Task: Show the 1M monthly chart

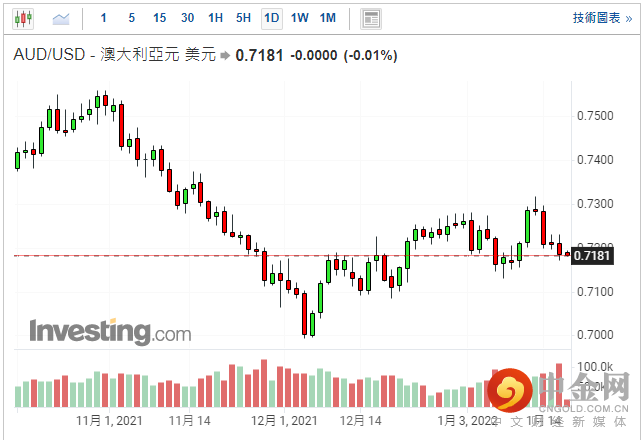Action: click(x=327, y=18)
